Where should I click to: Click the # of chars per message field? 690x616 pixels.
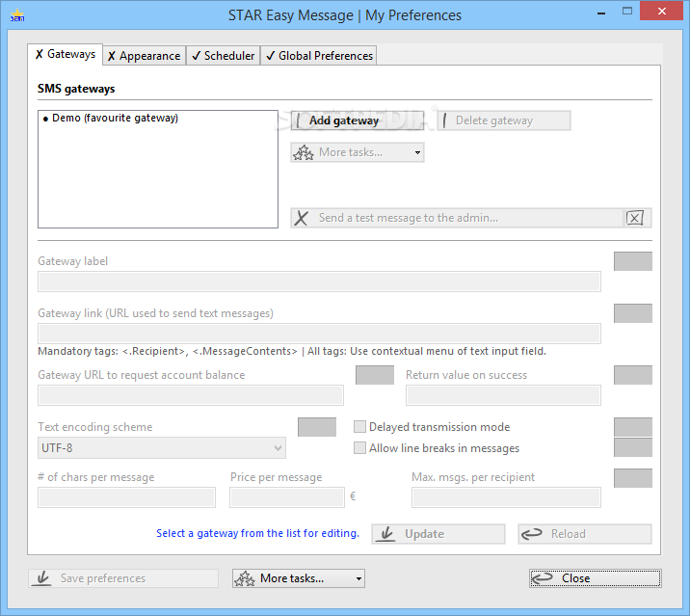click(127, 497)
